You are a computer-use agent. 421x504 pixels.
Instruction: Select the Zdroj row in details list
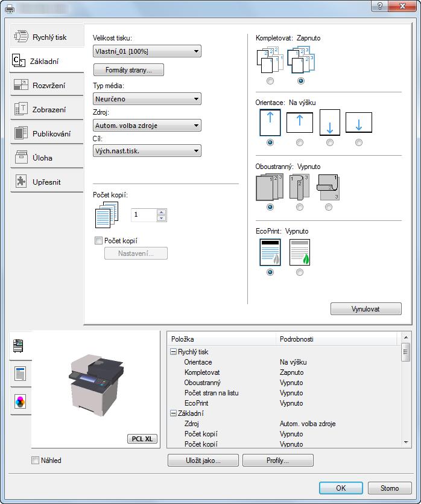pos(284,424)
